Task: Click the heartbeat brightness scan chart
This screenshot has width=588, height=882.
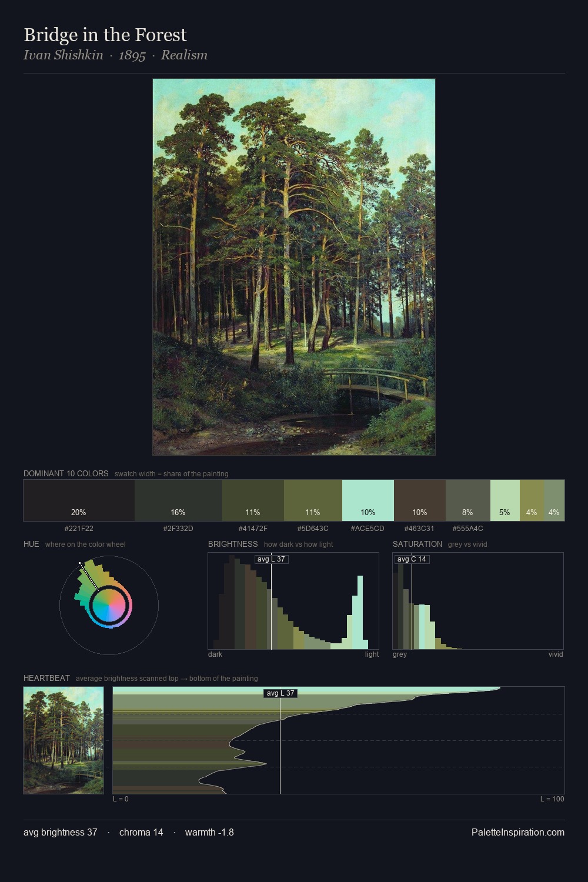Action: tap(339, 740)
